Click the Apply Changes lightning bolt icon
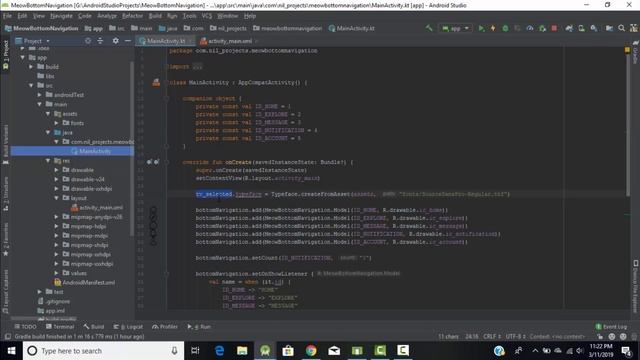The image size is (640, 360). 493,28
